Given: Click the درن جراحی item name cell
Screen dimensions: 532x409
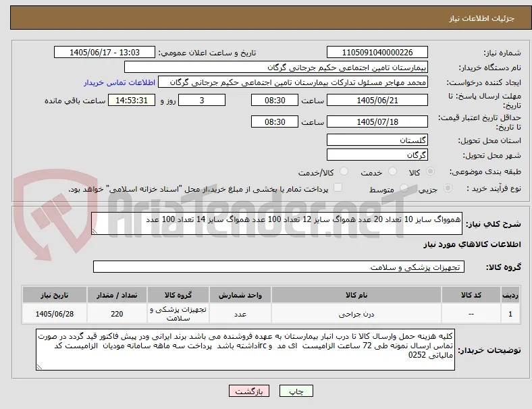Looking at the screenshot, I should [356, 314].
